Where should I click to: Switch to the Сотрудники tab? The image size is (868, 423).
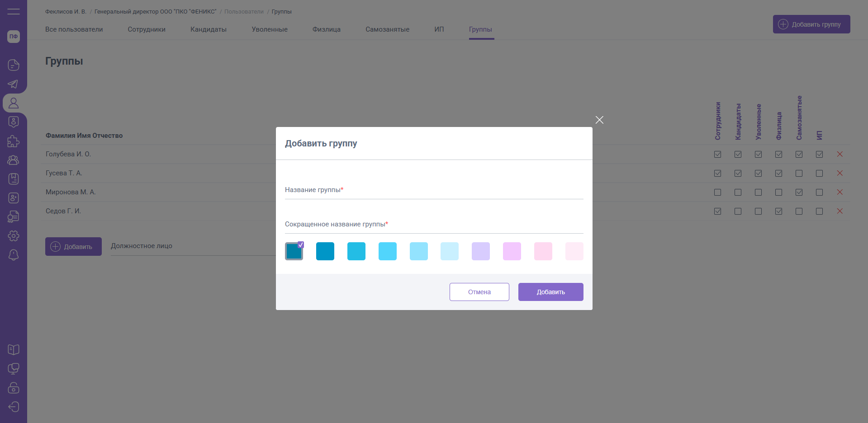[x=147, y=29]
